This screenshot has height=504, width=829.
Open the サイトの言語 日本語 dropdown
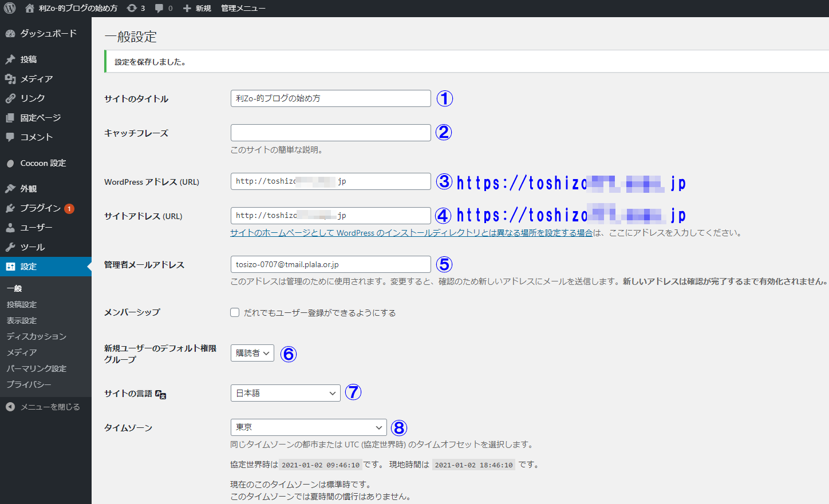pos(285,393)
